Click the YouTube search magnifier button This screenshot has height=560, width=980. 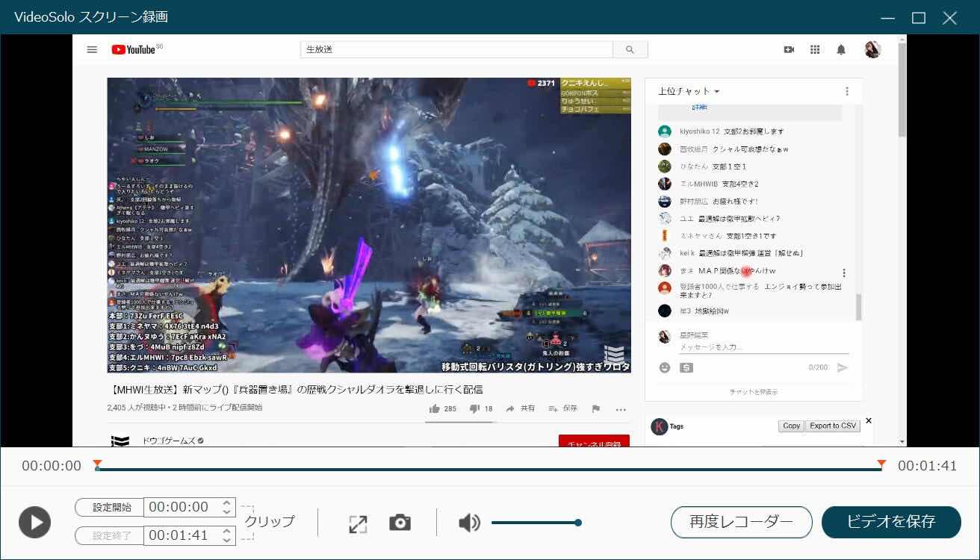click(x=630, y=49)
